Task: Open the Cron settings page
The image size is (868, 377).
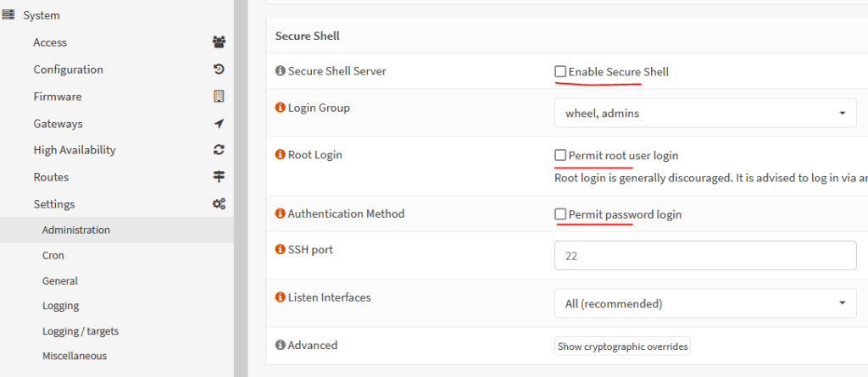Action: (53, 255)
